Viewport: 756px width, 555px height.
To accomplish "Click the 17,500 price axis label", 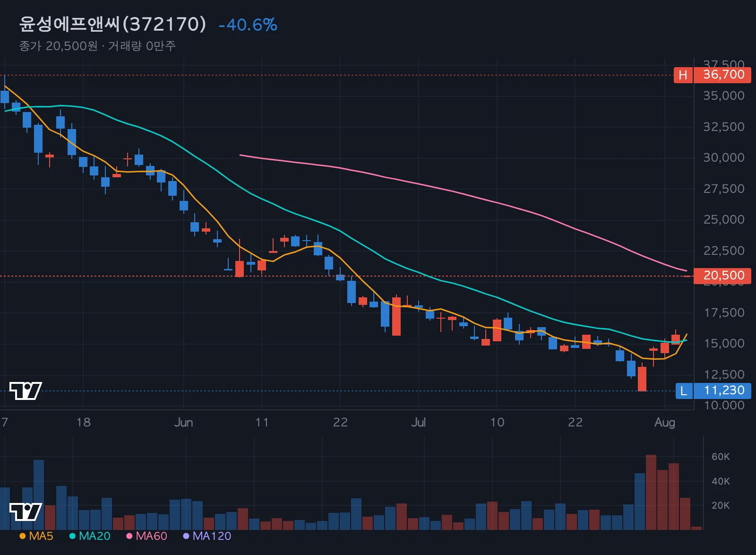I will pyautogui.click(x=724, y=312).
